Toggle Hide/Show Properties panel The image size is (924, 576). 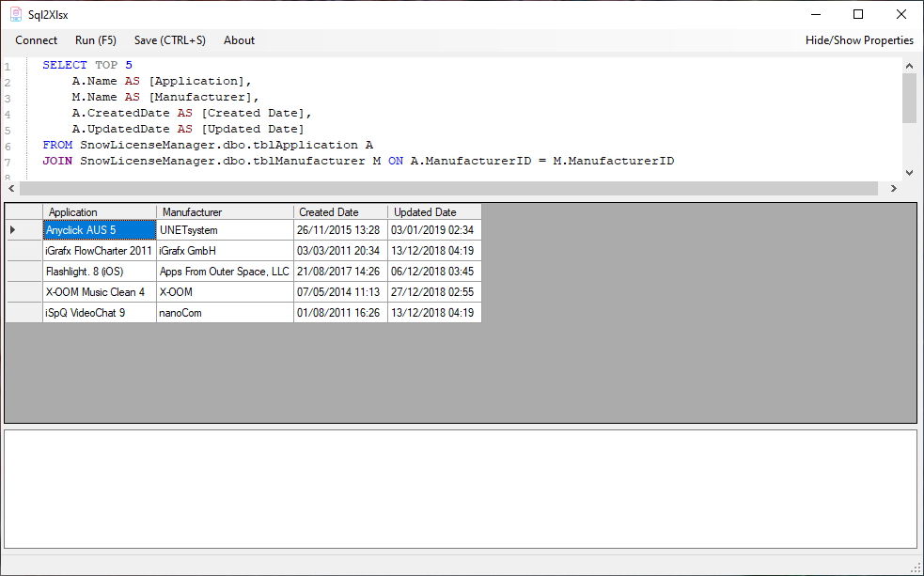point(858,40)
